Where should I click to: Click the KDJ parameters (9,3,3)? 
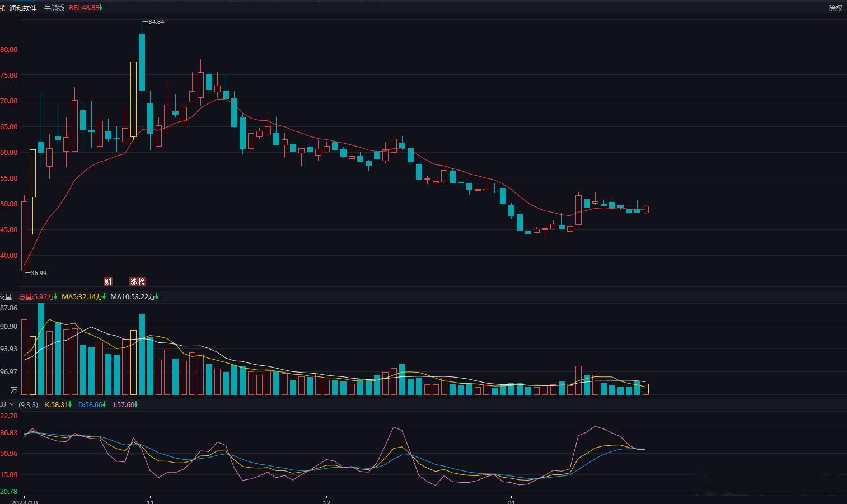pyautogui.click(x=29, y=404)
